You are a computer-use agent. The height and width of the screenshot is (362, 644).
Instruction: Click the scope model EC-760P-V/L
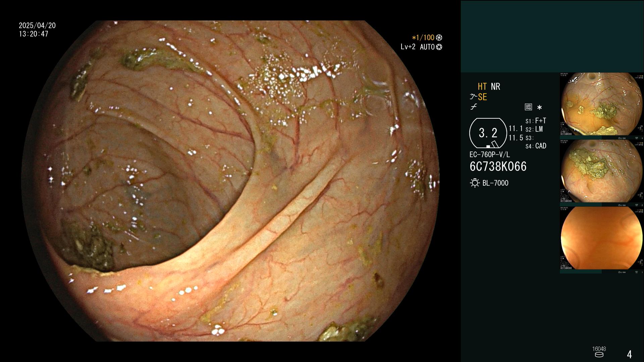click(490, 155)
